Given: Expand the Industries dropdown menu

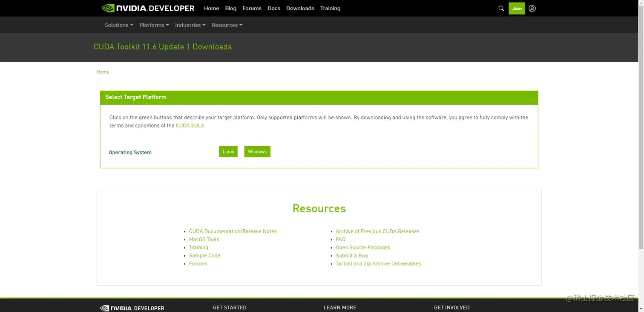Looking at the screenshot, I should (190, 25).
